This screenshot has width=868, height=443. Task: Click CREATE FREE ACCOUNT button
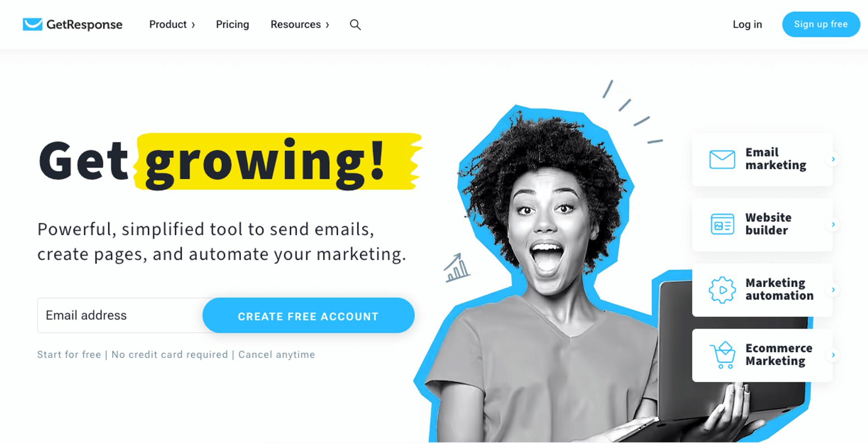tap(308, 316)
